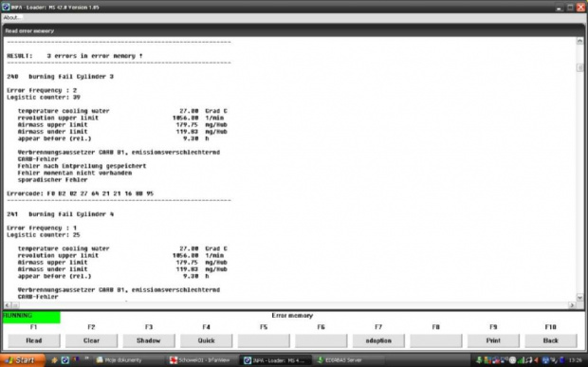Image resolution: width=588 pixels, height=367 pixels.
Task: Go Back using the F10 button
Action: (550, 340)
